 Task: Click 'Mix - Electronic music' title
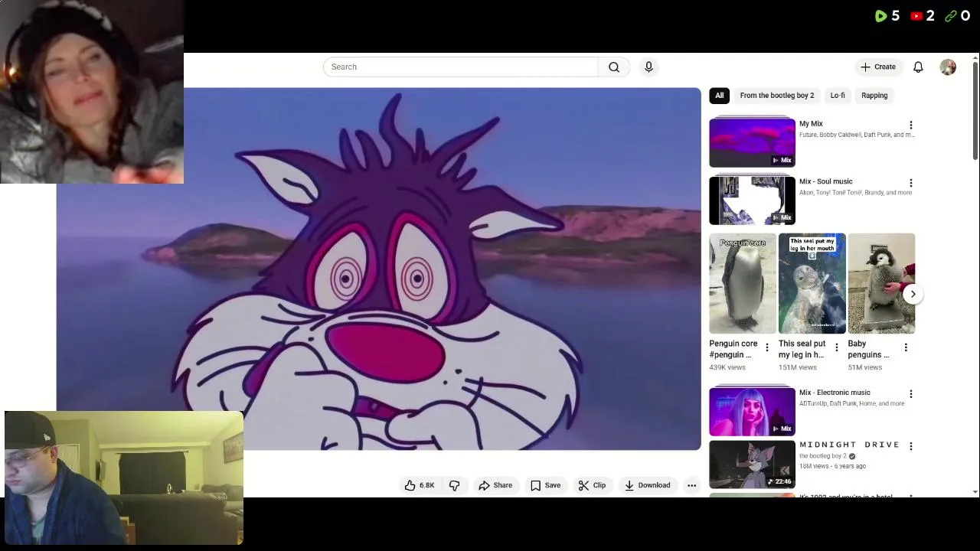click(835, 393)
